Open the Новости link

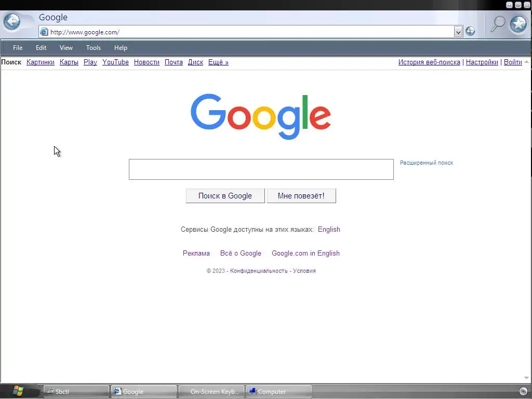147,62
